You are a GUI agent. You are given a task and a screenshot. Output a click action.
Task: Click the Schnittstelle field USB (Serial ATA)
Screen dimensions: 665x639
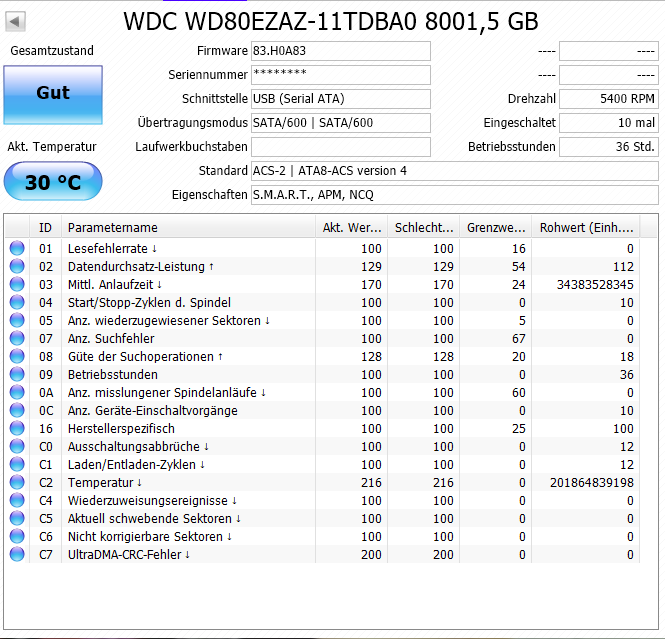point(341,99)
